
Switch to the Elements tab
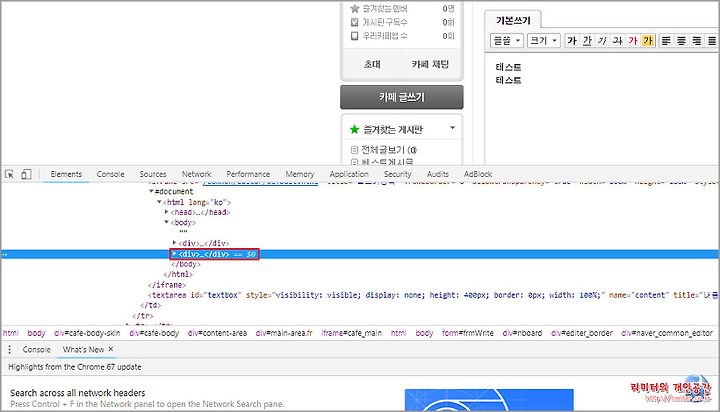coord(66,174)
